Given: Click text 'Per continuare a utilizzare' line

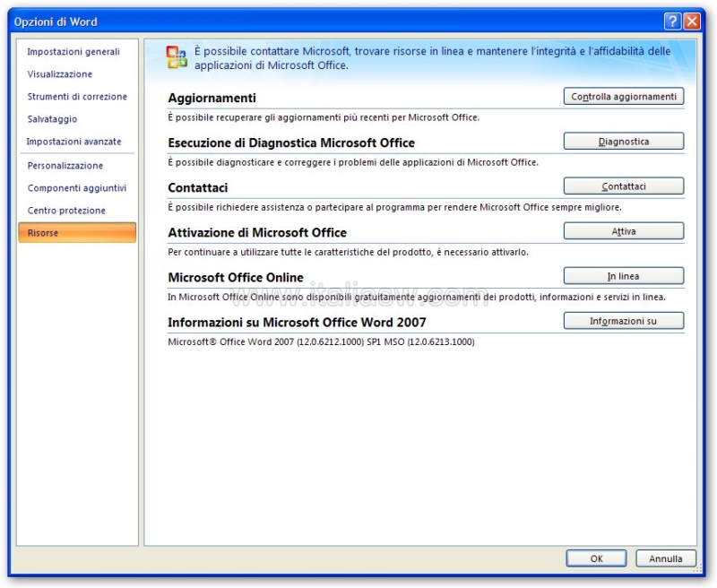Looking at the screenshot, I should (348, 252).
